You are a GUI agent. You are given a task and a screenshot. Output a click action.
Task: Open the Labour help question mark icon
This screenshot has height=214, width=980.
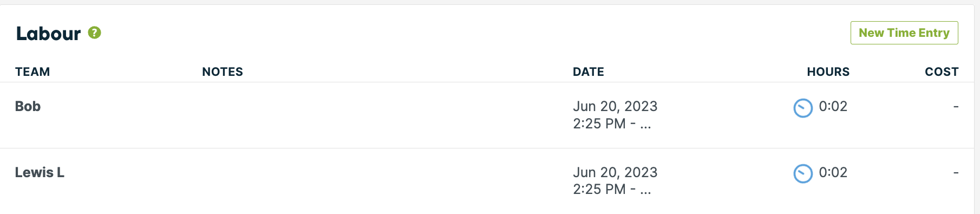click(95, 33)
